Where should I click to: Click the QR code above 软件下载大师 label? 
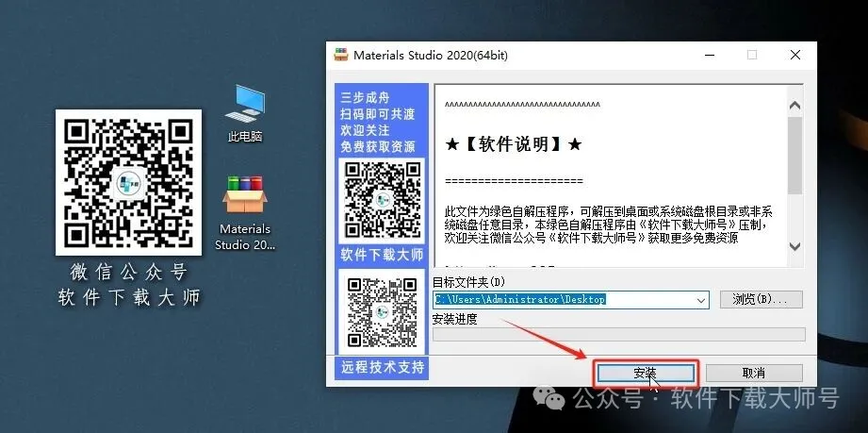(x=382, y=201)
